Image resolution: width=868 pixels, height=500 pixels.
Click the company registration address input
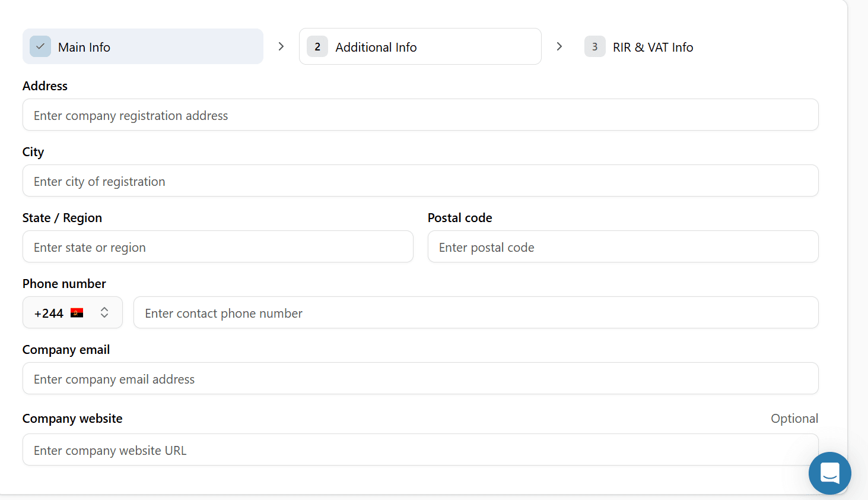click(x=421, y=115)
